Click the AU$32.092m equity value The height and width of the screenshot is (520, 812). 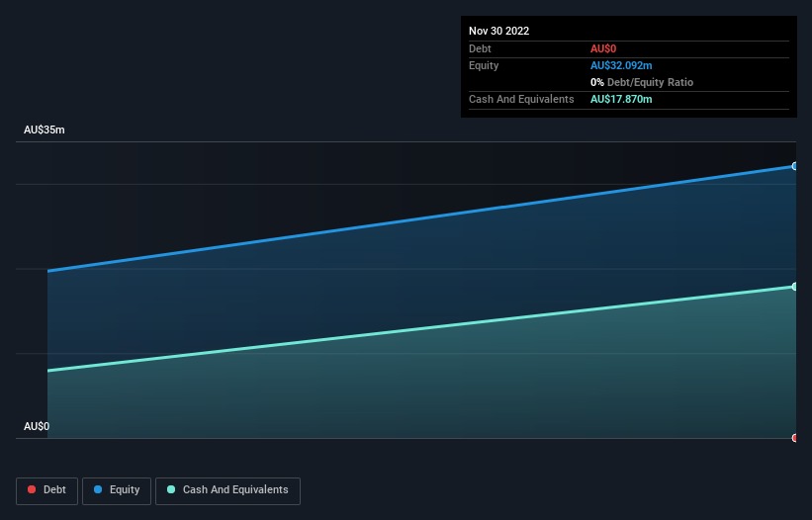(621, 65)
